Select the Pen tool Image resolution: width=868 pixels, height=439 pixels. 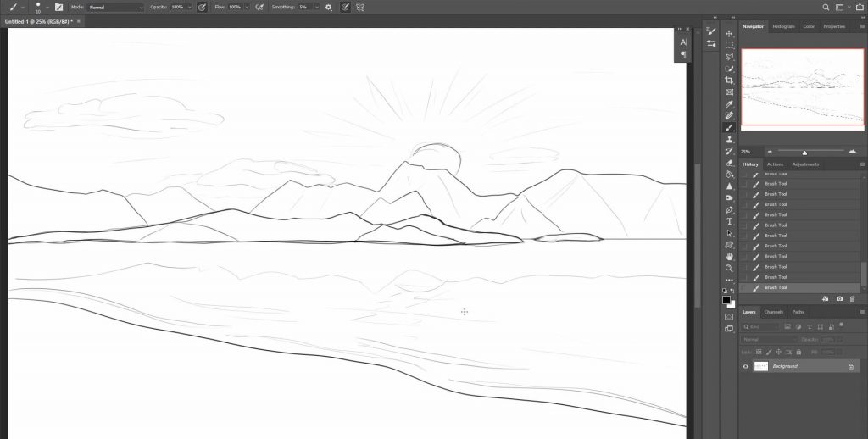click(729, 210)
